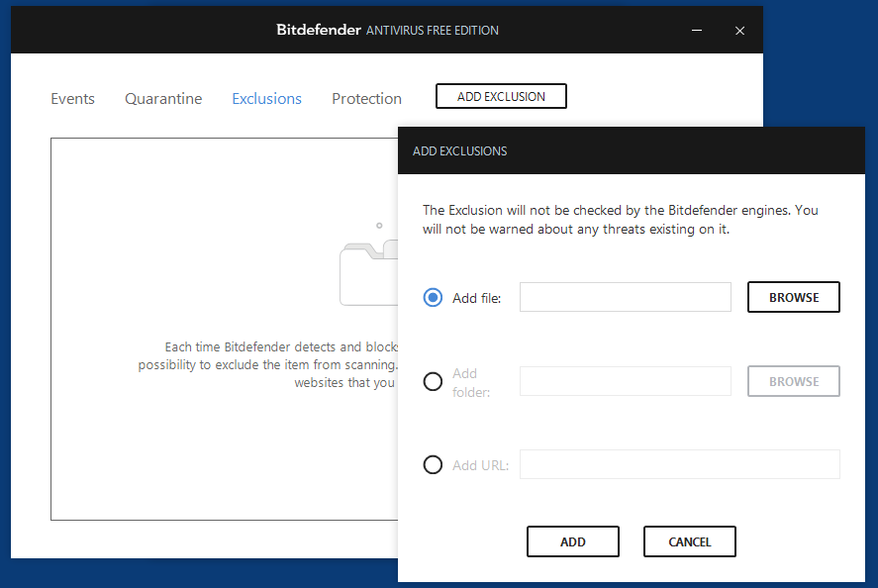Go to the Protection tab
Viewport: 878px width, 588px height.
point(367,99)
